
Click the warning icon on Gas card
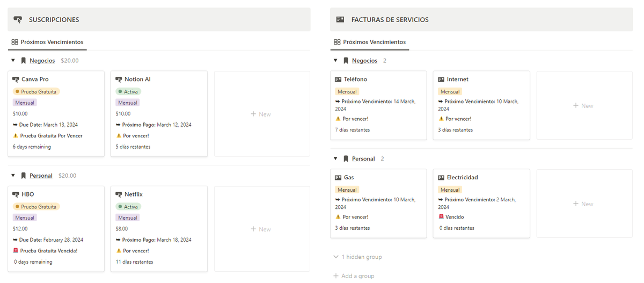click(338, 217)
